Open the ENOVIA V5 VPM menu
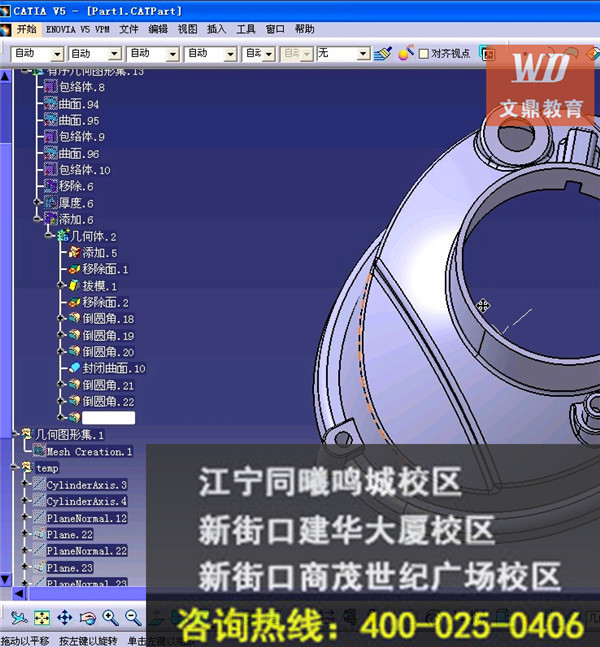Viewport: 600px width, 647px height. click(78, 29)
